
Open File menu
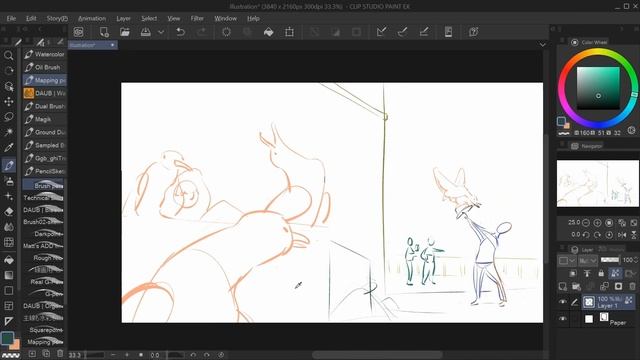coord(11,18)
